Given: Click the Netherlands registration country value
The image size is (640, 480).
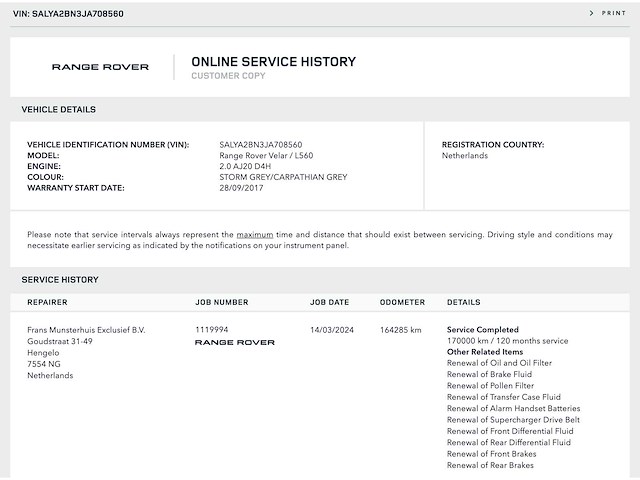Looking at the screenshot, I should coord(465,156).
